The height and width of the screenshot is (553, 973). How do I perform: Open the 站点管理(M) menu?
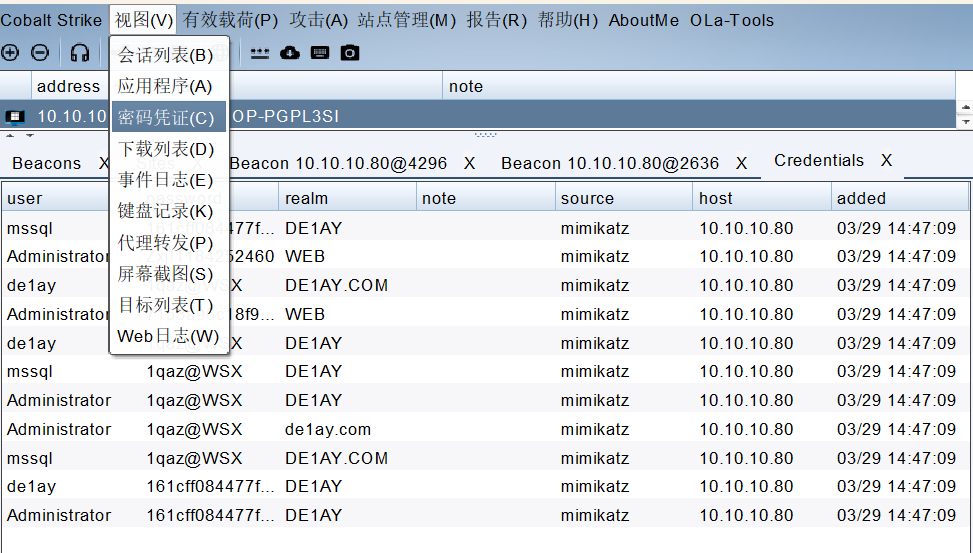407,20
